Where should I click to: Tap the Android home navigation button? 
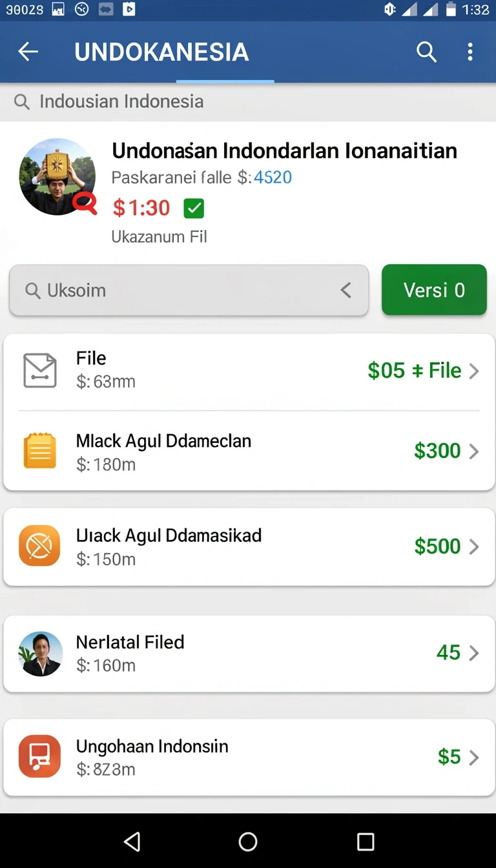(248, 842)
